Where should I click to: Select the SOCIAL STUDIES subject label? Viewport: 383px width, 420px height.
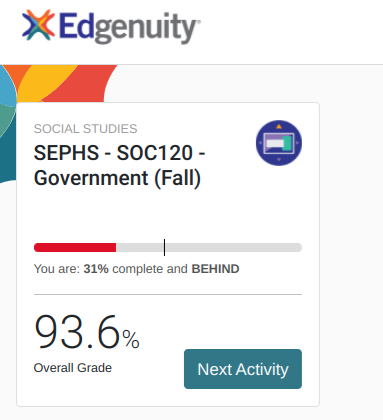click(x=85, y=129)
